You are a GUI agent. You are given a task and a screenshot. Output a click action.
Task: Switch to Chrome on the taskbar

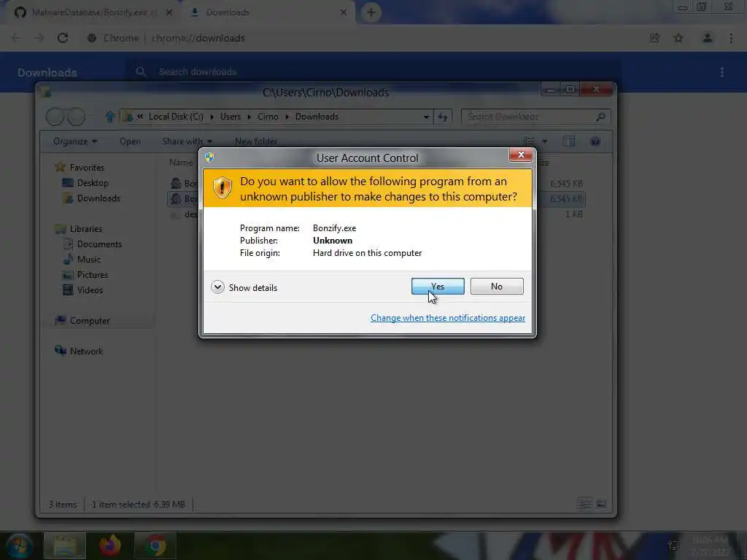[155, 545]
